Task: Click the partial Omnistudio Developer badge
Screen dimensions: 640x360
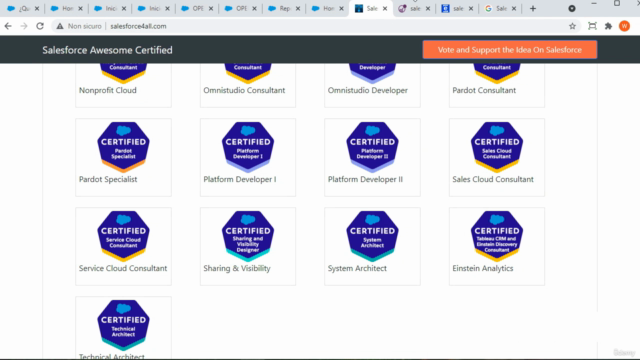Action: (372, 73)
